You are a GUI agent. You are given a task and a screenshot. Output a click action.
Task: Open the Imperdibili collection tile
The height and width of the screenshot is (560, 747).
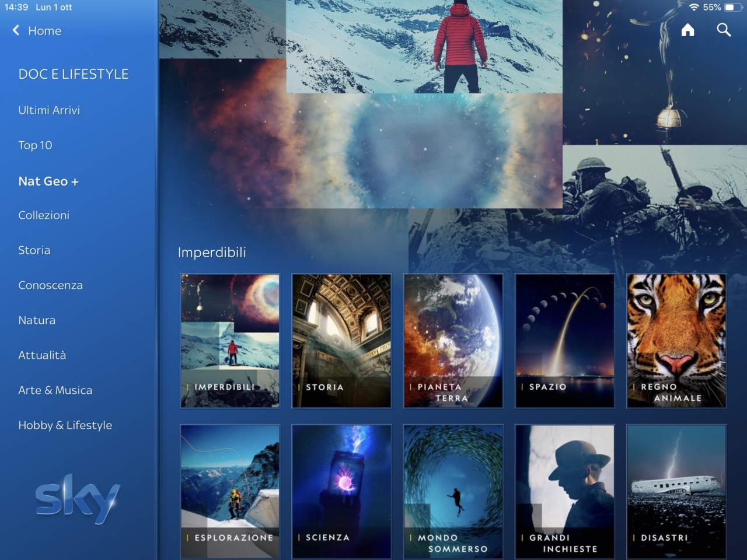230,341
